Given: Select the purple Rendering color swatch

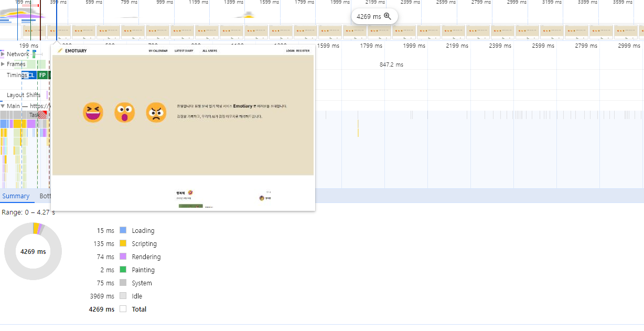Looking at the screenshot, I should tap(123, 257).
